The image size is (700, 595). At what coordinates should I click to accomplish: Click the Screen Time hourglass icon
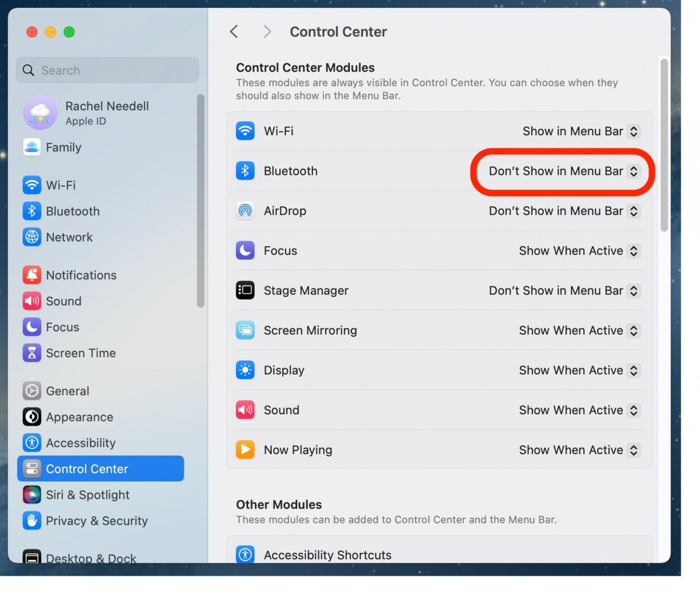(x=32, y=353)
